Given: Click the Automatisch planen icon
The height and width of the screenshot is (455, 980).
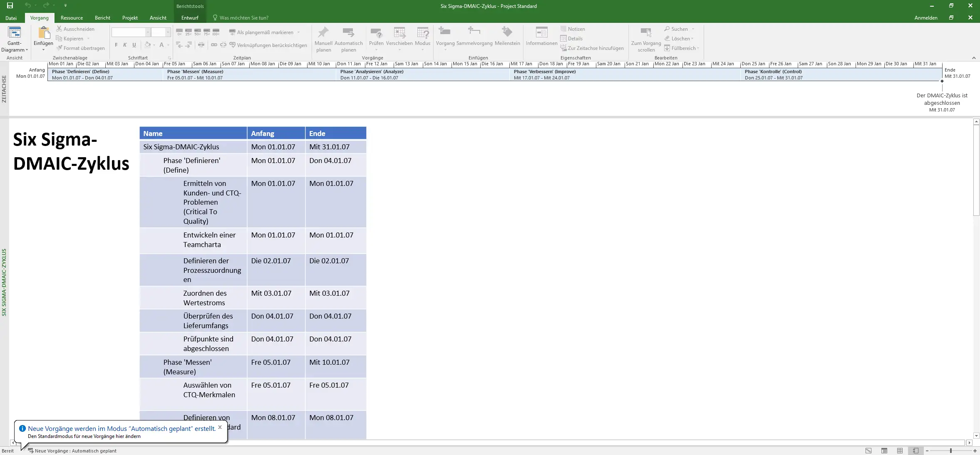Looking at the screenshot, I should click(x=348, y=32).
